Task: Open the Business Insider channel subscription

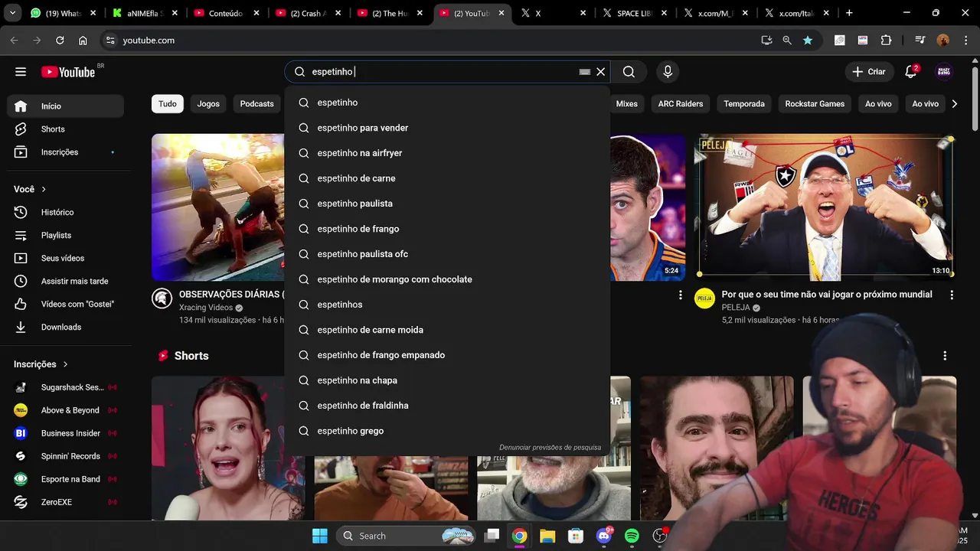Action: (65, 433)
